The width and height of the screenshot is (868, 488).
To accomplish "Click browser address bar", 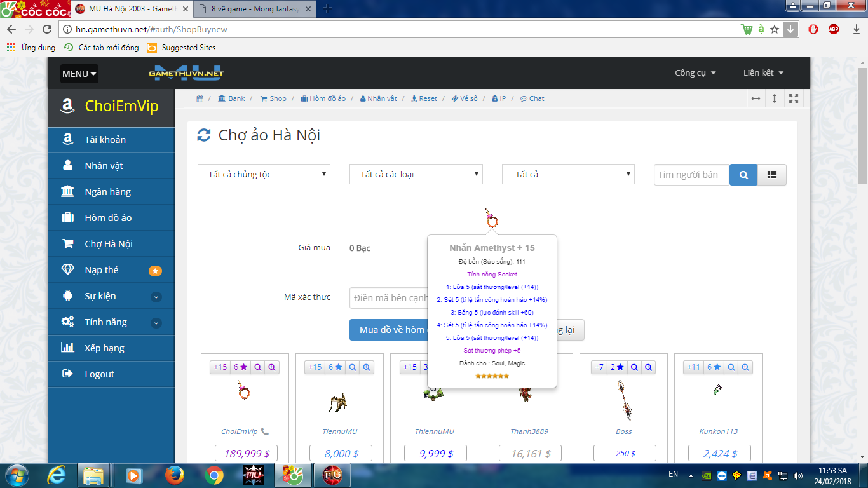I will click(x=400, y=29).
